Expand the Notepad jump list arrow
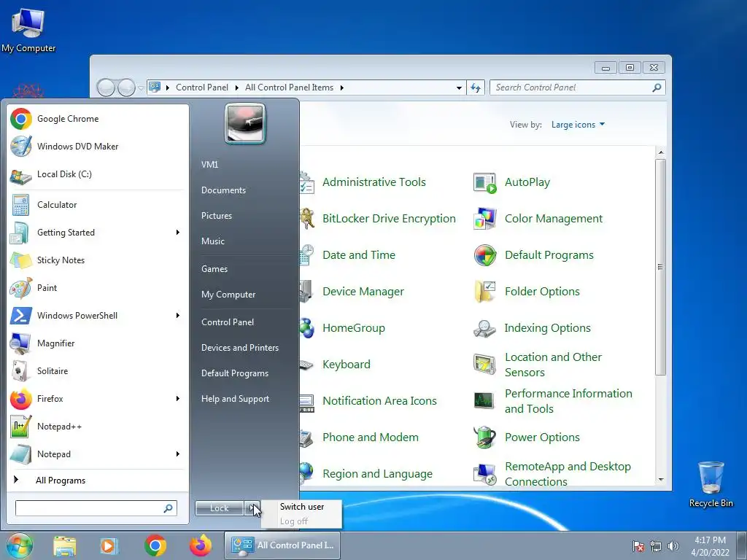The height and width of the screenshot is (560, 747). coord(178,454)
